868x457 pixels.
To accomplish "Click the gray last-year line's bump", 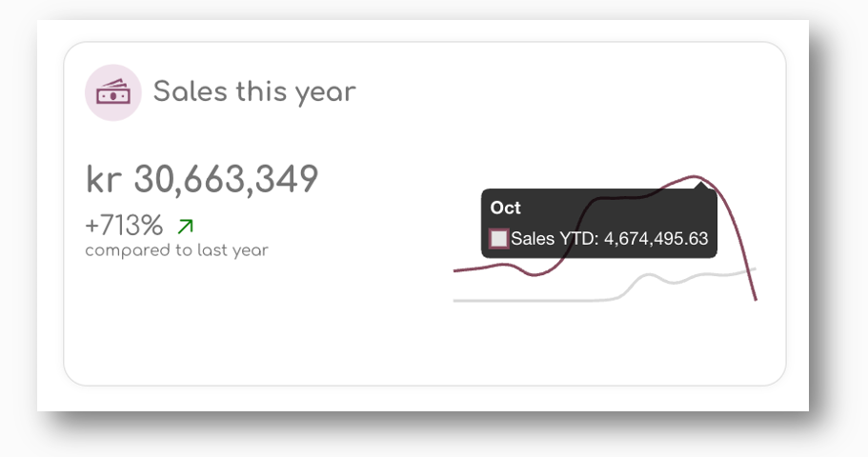I will coord(648,275).
